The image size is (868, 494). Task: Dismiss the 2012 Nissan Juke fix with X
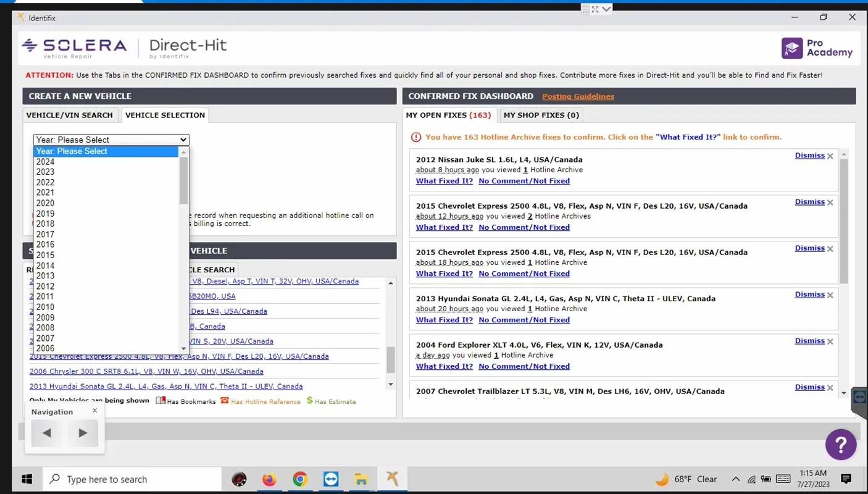(830, 156)
